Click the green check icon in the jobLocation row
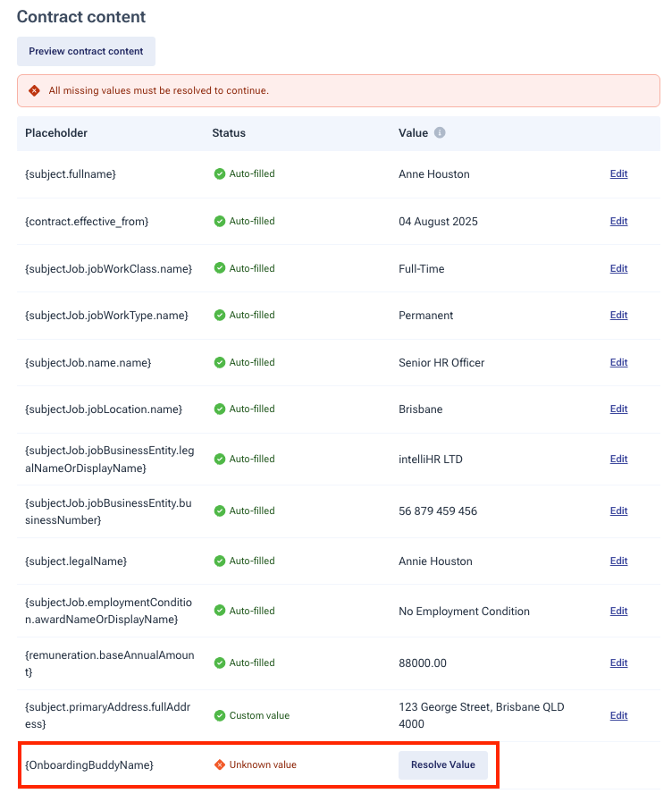 (220, 409)
